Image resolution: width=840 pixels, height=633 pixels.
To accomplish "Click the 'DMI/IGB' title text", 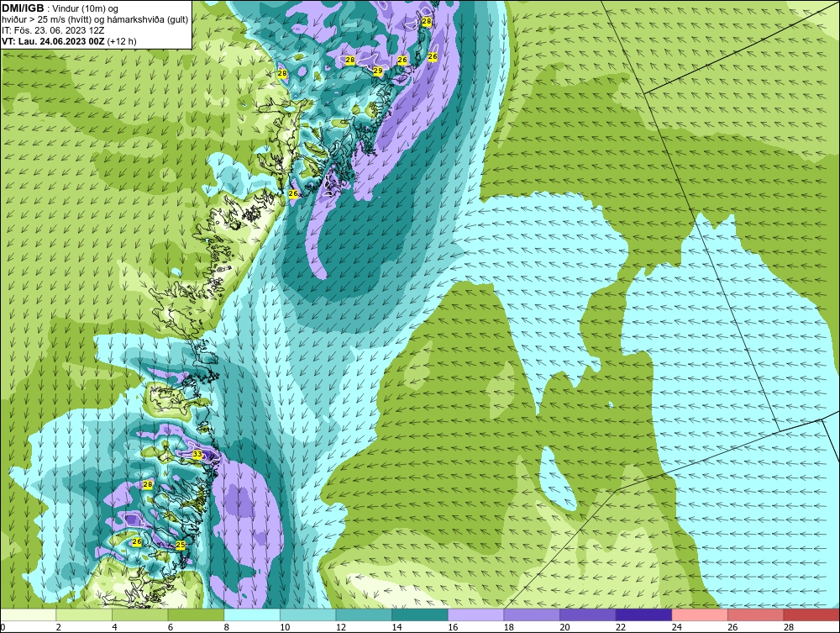I will (x=23, y=8).
